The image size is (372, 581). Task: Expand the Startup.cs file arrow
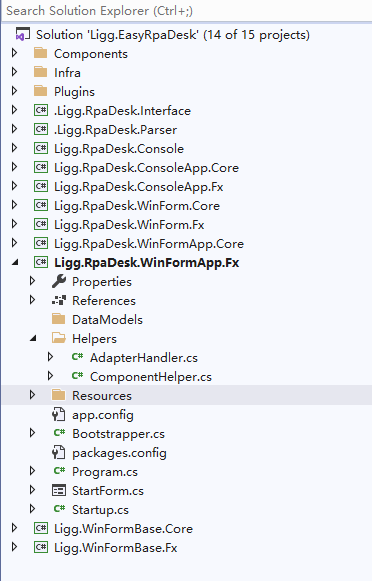(x=33, y=509)
